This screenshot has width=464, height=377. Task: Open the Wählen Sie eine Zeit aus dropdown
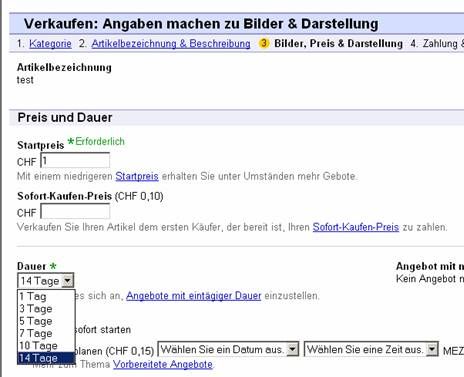point(371,349)
